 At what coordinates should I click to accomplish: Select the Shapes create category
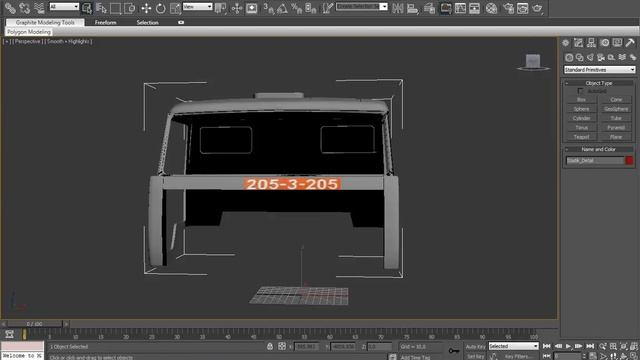click(x=580, y=57)
